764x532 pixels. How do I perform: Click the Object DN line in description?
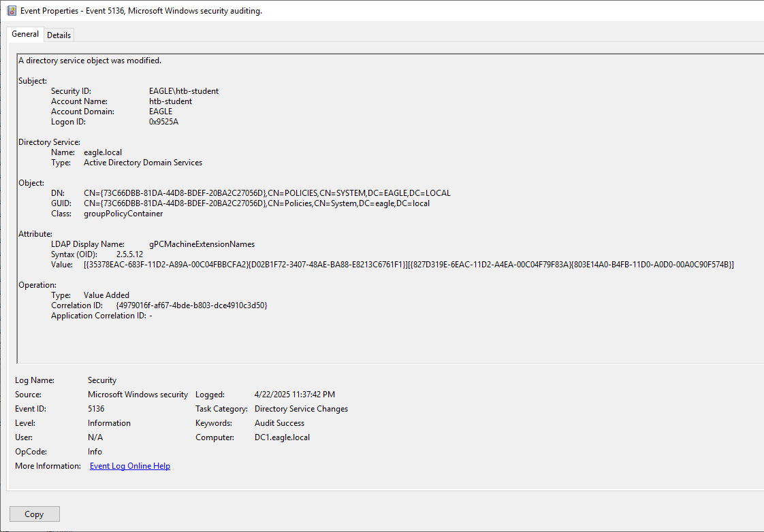267,193
